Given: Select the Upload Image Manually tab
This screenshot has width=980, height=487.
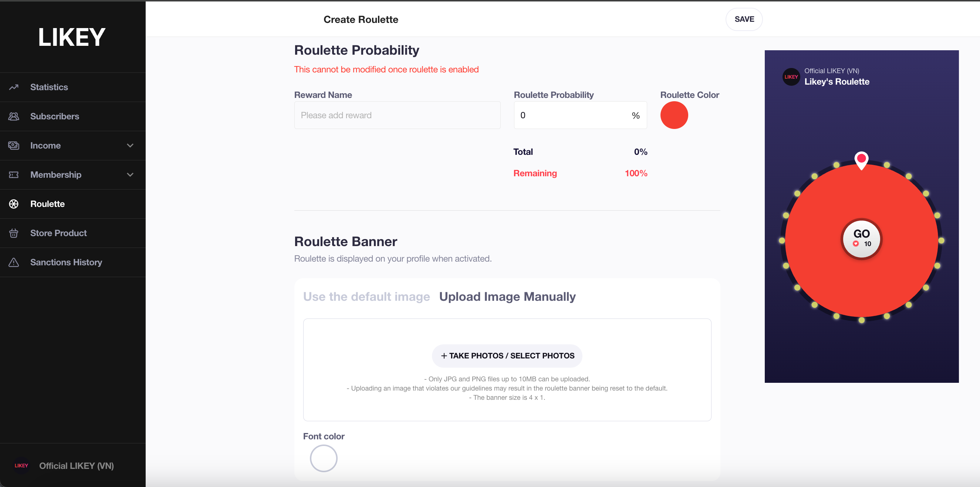Looking at the screenshot, I should point(507,297).
